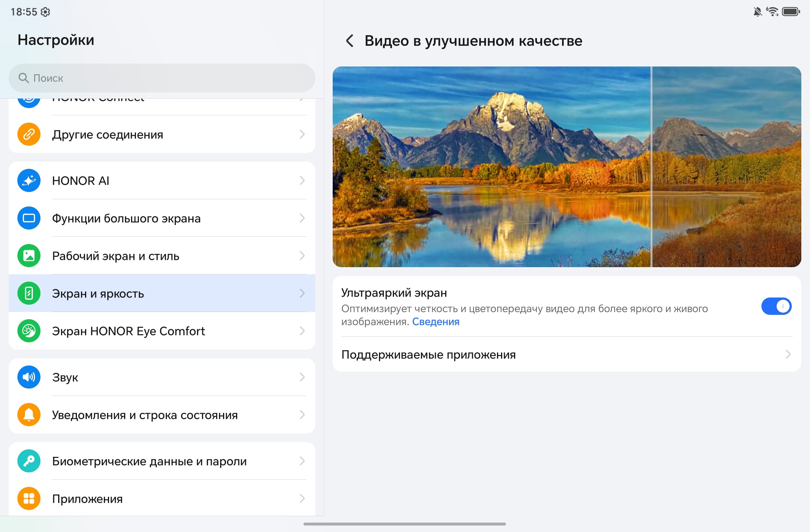Open Функции большого экрана
This screenshot has width=810, height=532.
[x=162, y=218]
